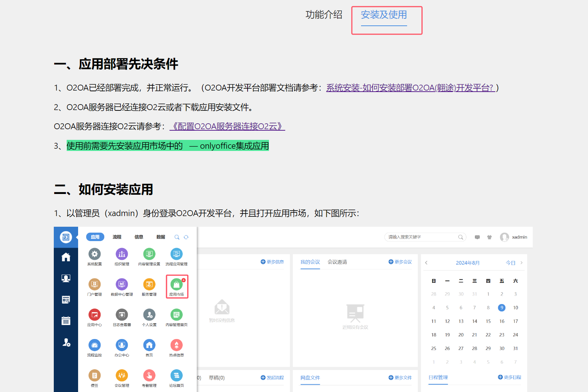This screenshot has height=392, width=588.
Task: Open the 系统配置 gear app
Action: tap(95, 254)
